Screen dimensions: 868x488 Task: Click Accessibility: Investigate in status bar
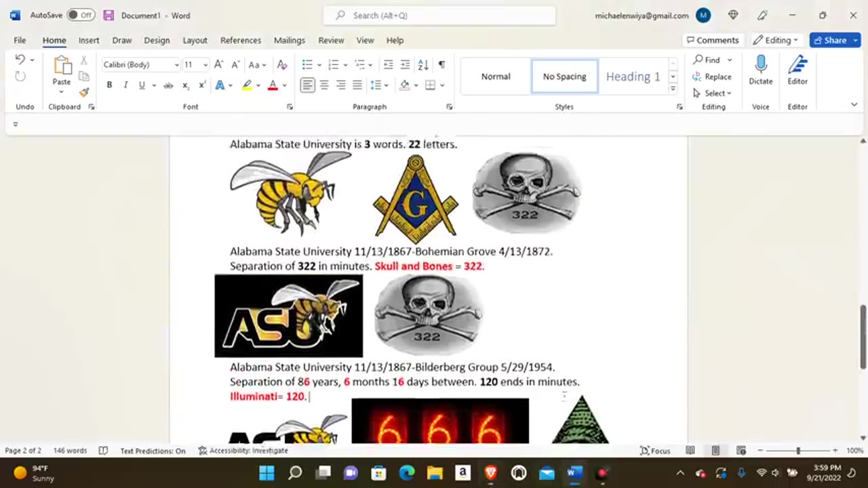[x=243, y=451]
